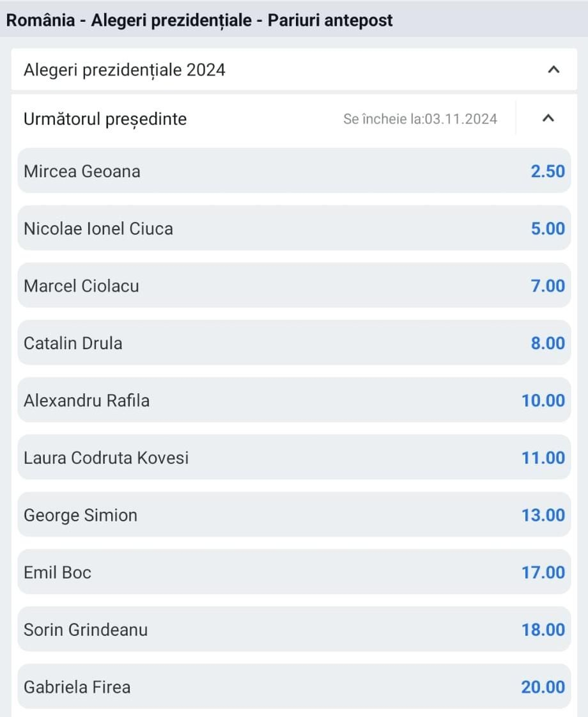588x717 pixels.
Task: Click the Alegeri prezidențiale 2024 title
Action: tap(125, 70)
